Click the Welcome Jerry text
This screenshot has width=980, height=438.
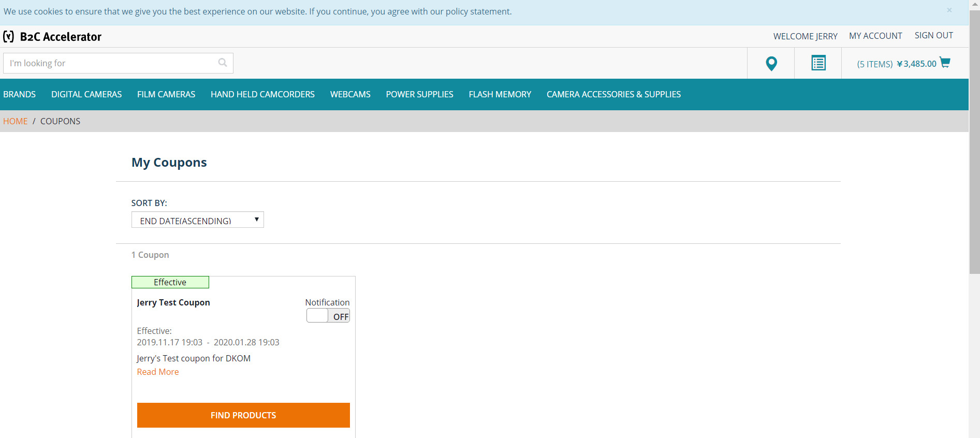tap(805, 36)
